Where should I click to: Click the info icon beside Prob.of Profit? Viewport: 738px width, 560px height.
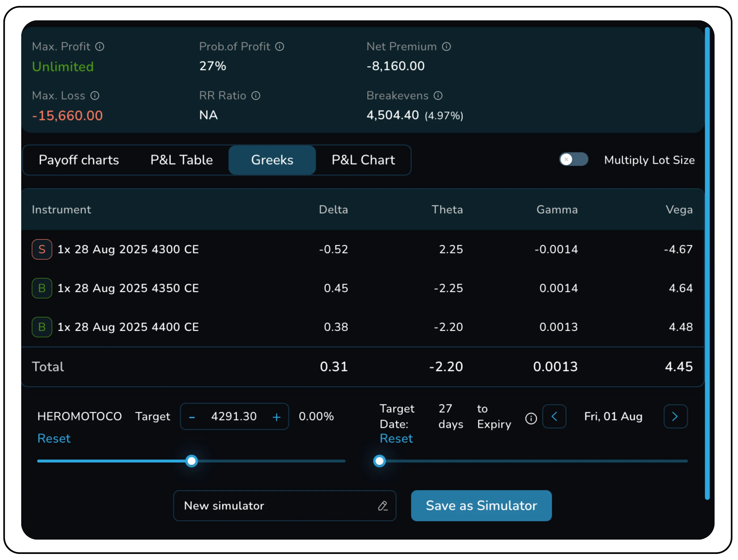coord(280,47)
